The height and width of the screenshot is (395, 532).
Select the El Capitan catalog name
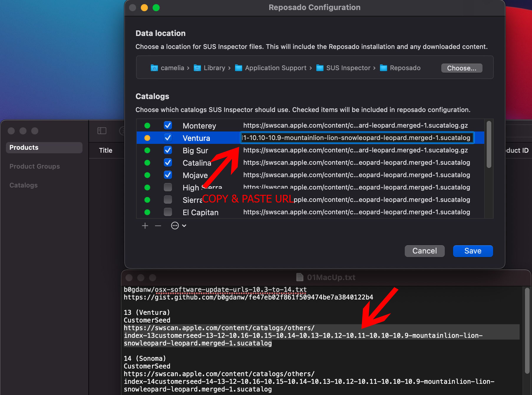click(201, 213)
